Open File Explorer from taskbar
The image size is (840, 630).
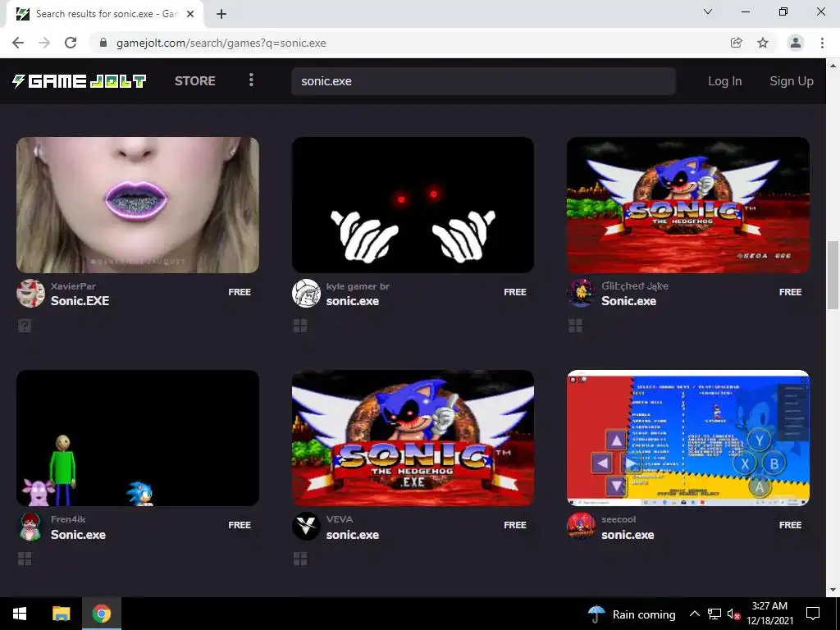click(x=61, y=614)
